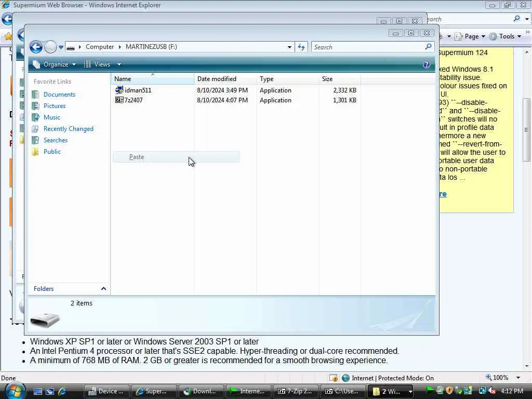
Task: Open the zoom level 100% control
Action: point(497,378)
